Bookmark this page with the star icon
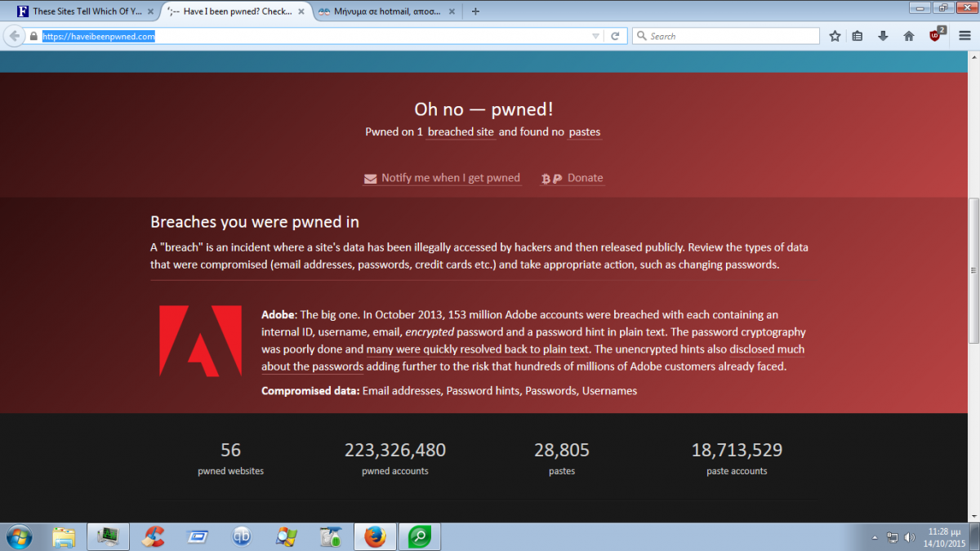 pyautogui.click(x=835, y=36)
